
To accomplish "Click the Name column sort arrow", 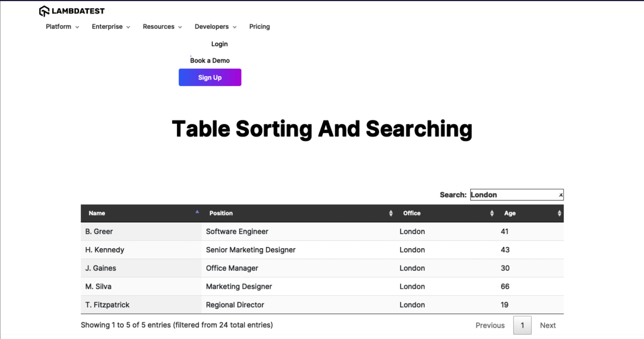I will pyautogui.click(x=197, y=212).
